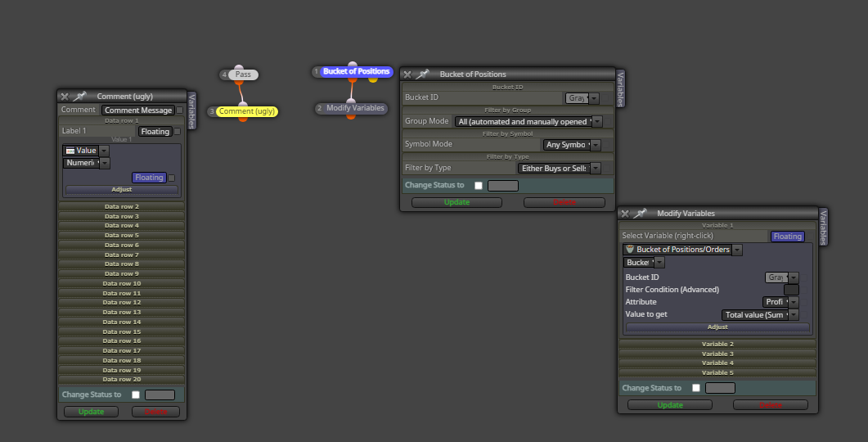Open the Attribute Profit dropdown

pyautogui.click(x=794, y=302)
